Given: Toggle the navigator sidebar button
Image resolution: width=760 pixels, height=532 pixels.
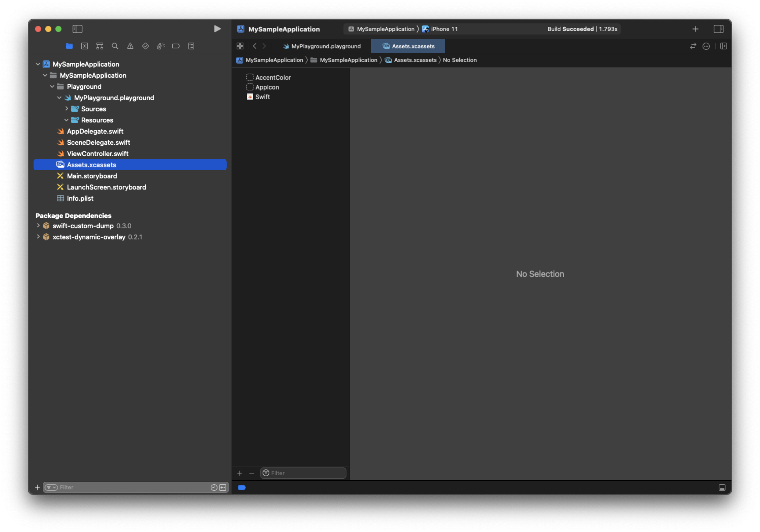Looking at the screenshot, I should [77, 29].
